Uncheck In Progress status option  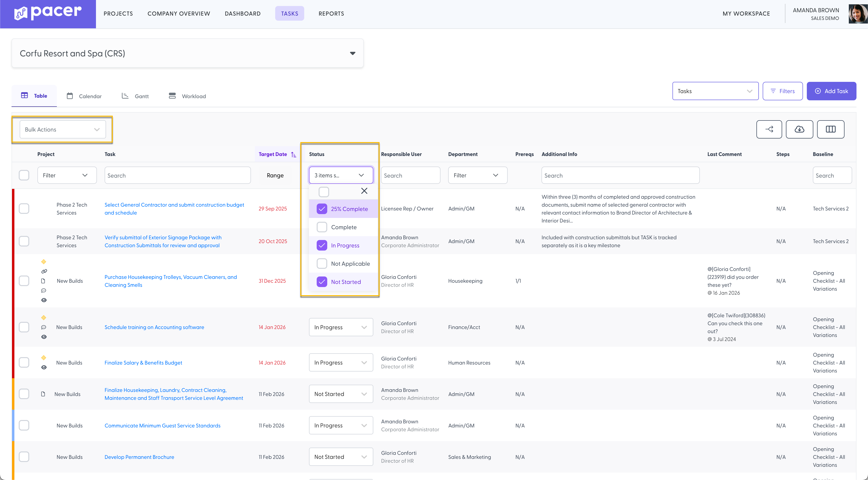tap(322, 245)
